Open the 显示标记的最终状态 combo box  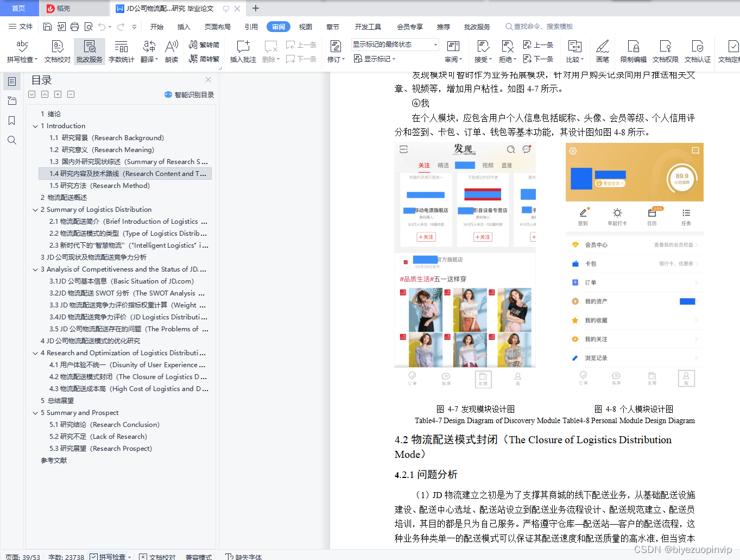pyautogui.click(x=395, y=45)
